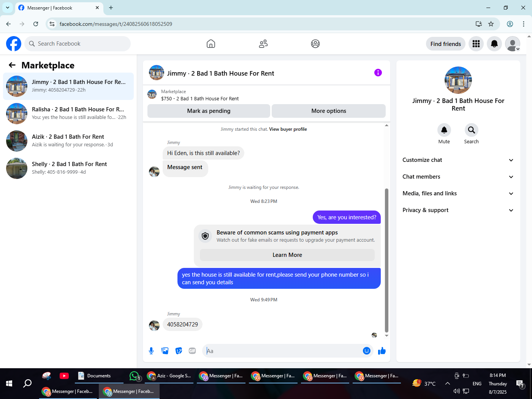532x399 pixels.
Task: Click the phone number message 4058204729
Action: 182,325
